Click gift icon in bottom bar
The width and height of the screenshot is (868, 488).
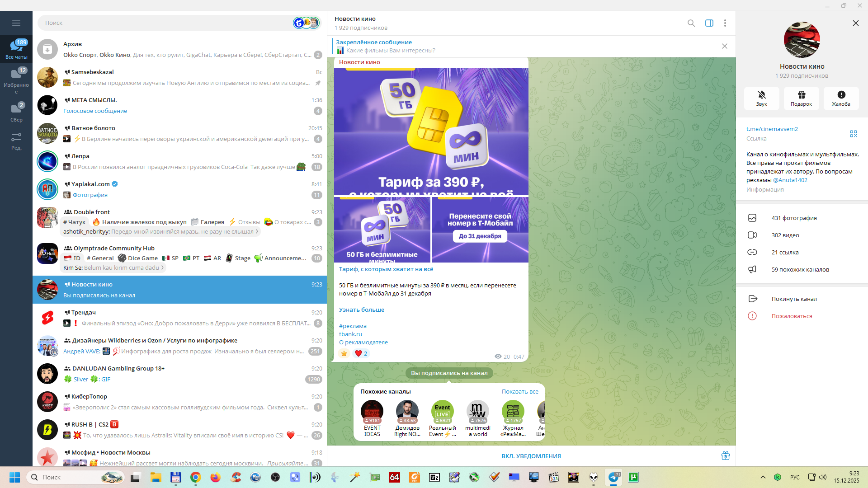pos(725,456)
